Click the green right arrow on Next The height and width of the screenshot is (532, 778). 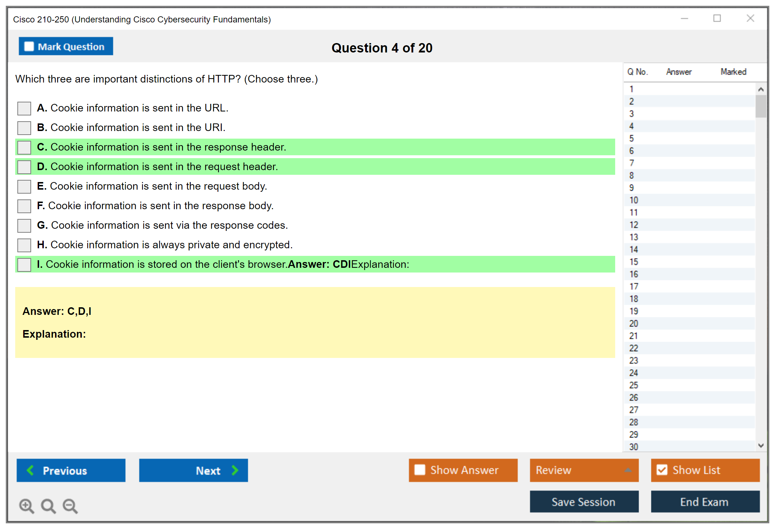(x=235, y=470)
